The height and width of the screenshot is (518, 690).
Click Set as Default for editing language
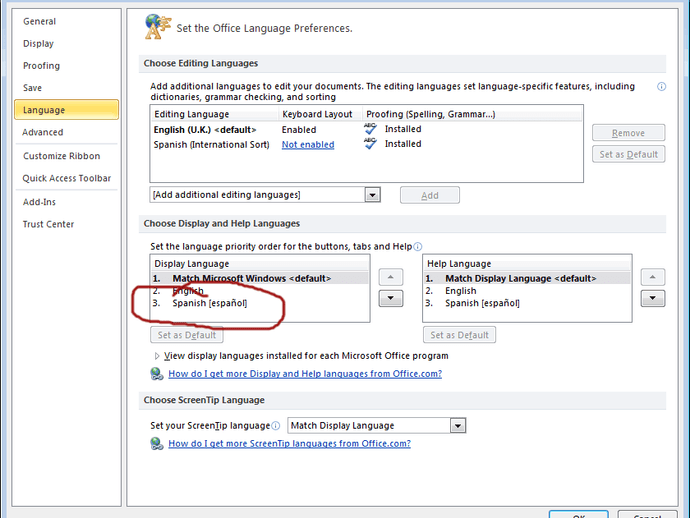pyautogui.click(x=628, y=154)
